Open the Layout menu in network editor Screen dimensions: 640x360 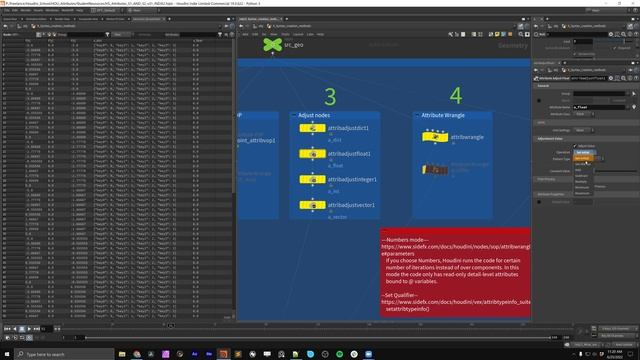tap(298, 35)
